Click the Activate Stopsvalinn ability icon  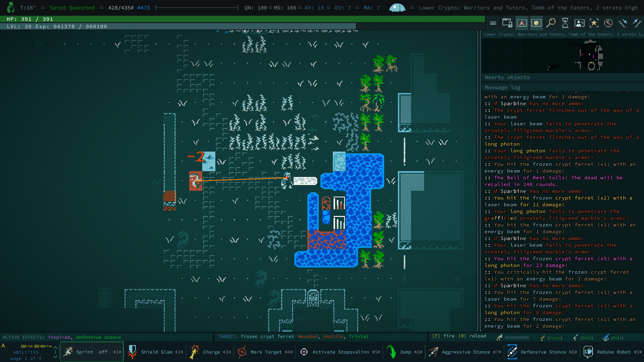pyautogui.click(x=304, y=352)
